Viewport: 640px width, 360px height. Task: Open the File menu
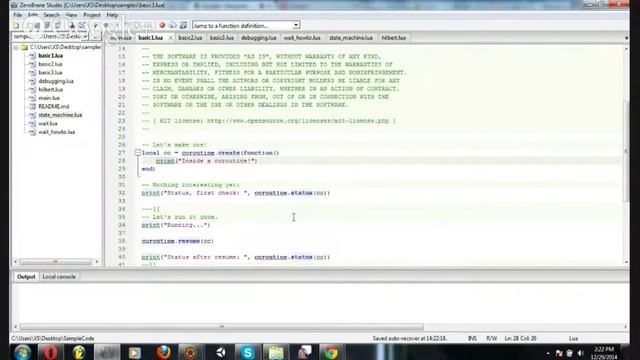click(18, 15)
